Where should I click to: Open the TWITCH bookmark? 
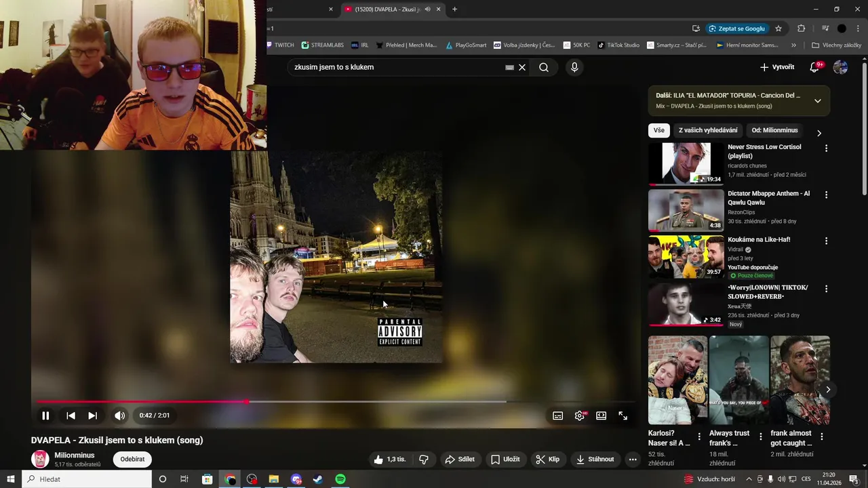pos(281,45)
